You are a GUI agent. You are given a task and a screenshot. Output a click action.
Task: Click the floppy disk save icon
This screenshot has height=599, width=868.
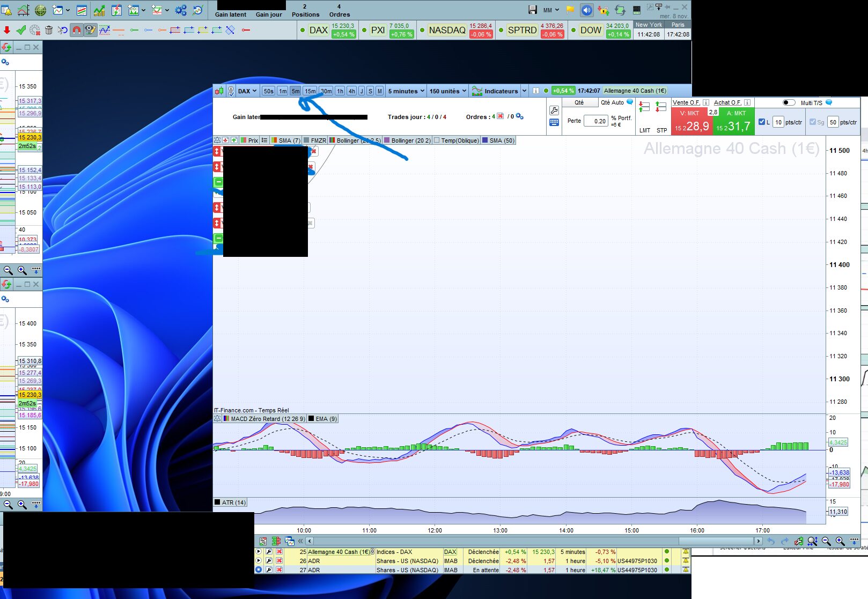point(533,10)
